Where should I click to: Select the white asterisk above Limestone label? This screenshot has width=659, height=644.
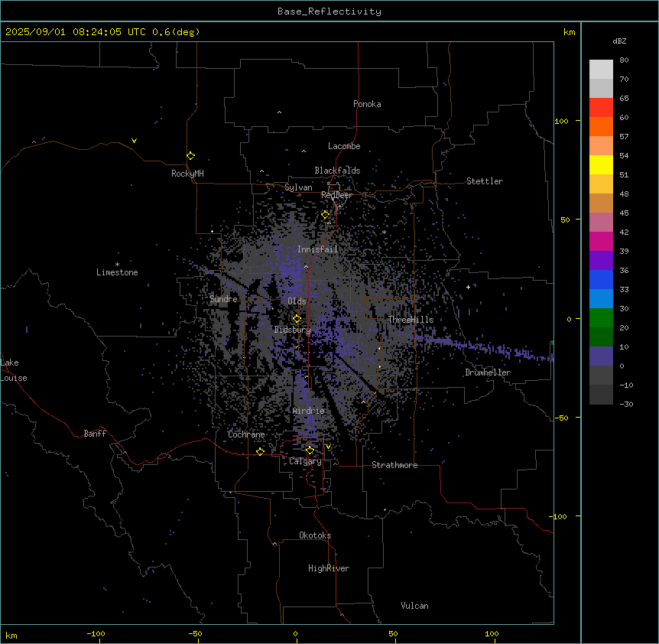(117, 264)
